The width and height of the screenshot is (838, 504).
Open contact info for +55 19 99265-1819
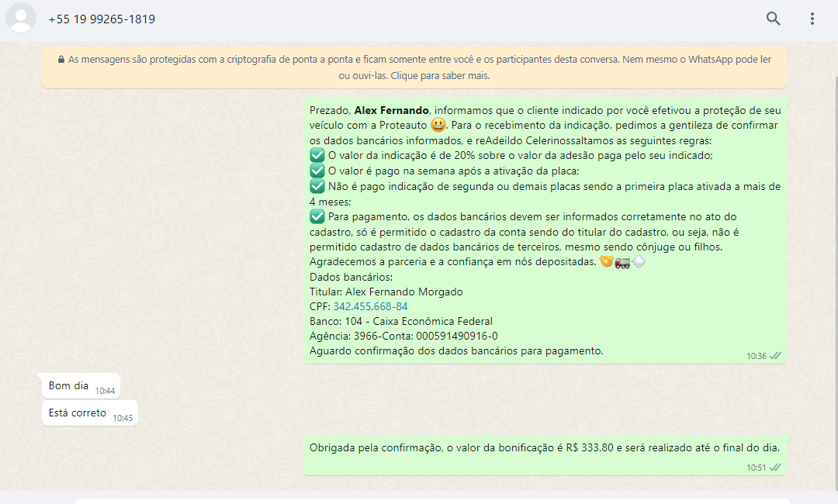click(x=102, y=19)
